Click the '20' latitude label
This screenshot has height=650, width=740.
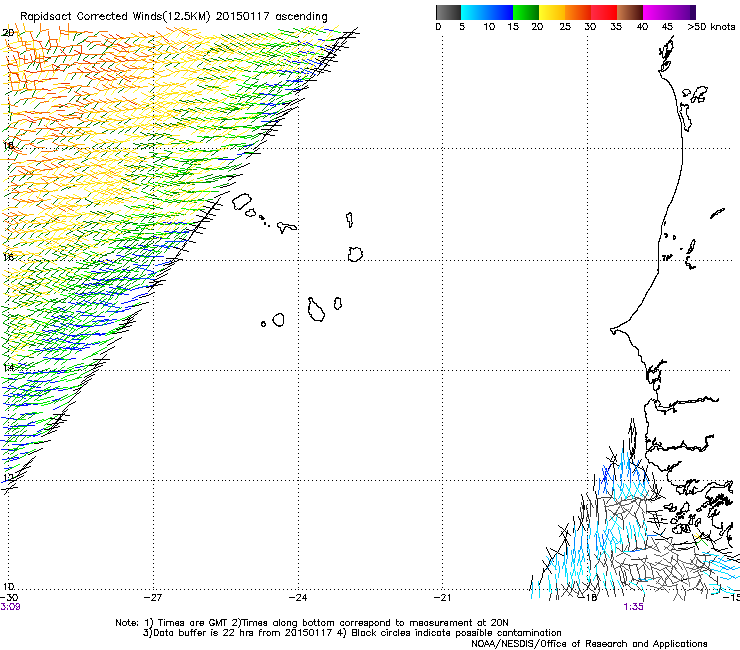click(x=8, y=33)
